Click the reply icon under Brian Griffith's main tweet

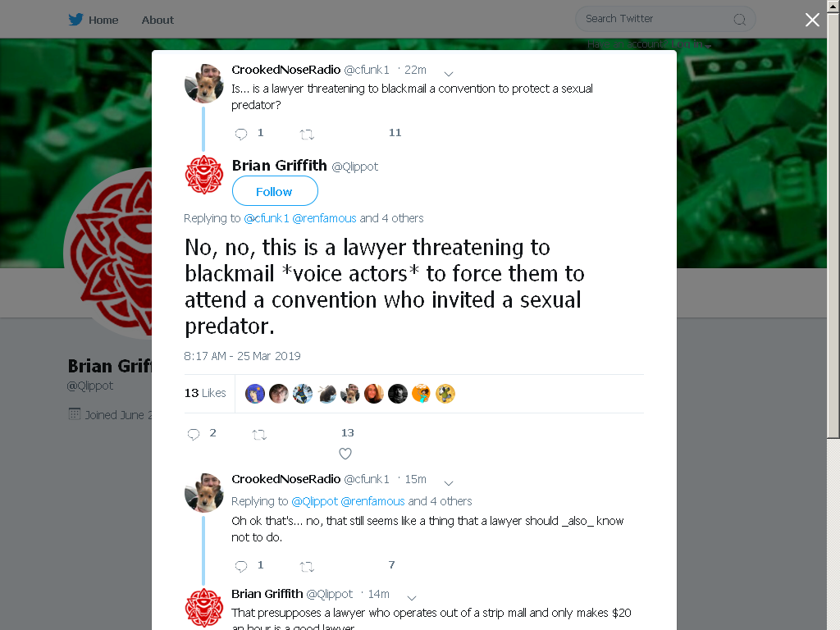click(x=194, y=434)
